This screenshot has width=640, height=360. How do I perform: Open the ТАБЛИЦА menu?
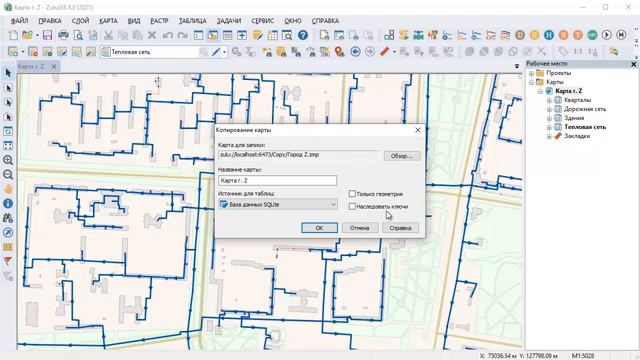(x=192, y=21)
